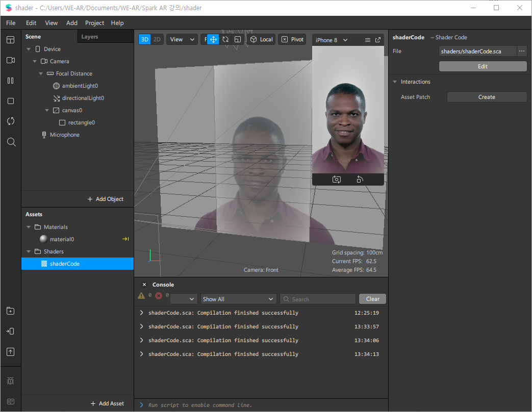Open the Show All console filter dropdown

[x=238, y=299]
